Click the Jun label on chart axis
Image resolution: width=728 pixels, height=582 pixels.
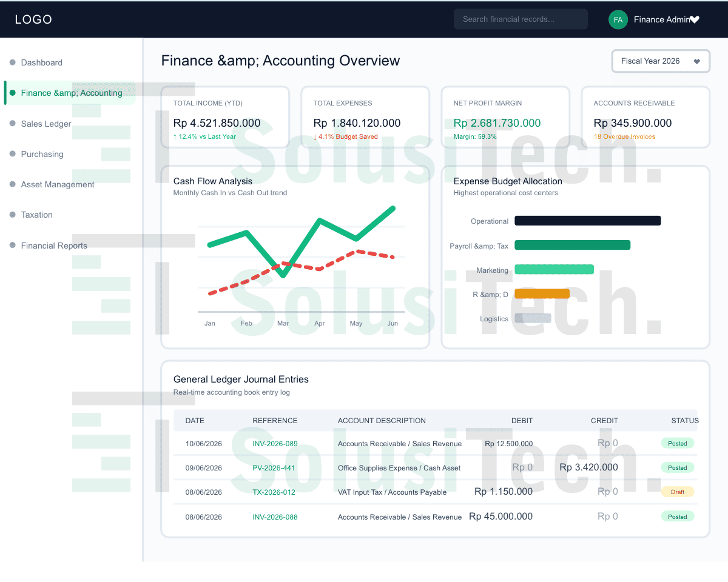coord(393,324)
